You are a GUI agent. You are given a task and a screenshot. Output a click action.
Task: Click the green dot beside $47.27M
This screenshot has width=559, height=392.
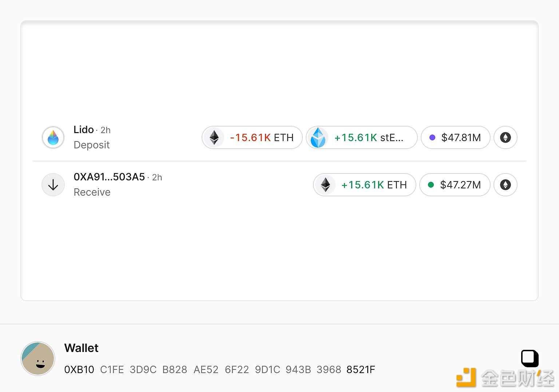431,185
